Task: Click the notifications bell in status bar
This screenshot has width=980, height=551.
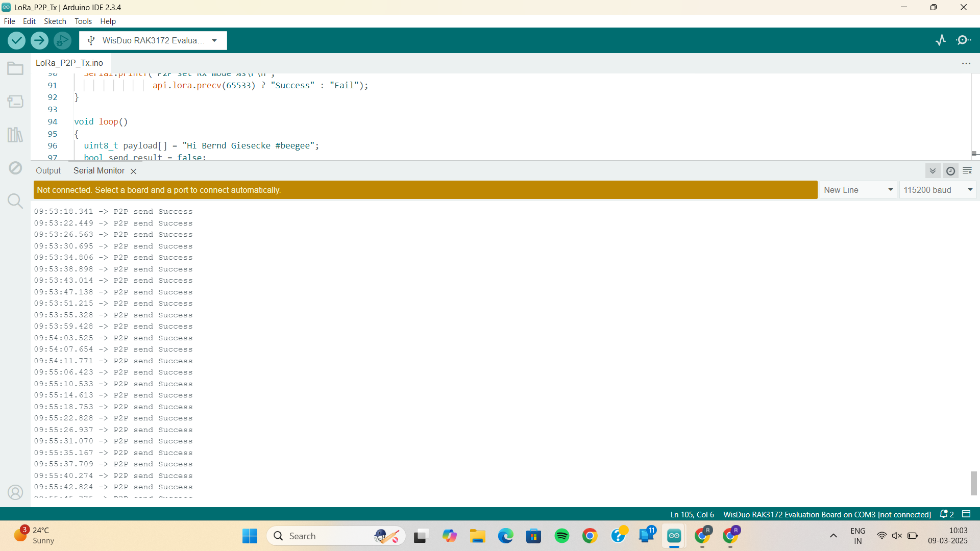Action: 944,514
